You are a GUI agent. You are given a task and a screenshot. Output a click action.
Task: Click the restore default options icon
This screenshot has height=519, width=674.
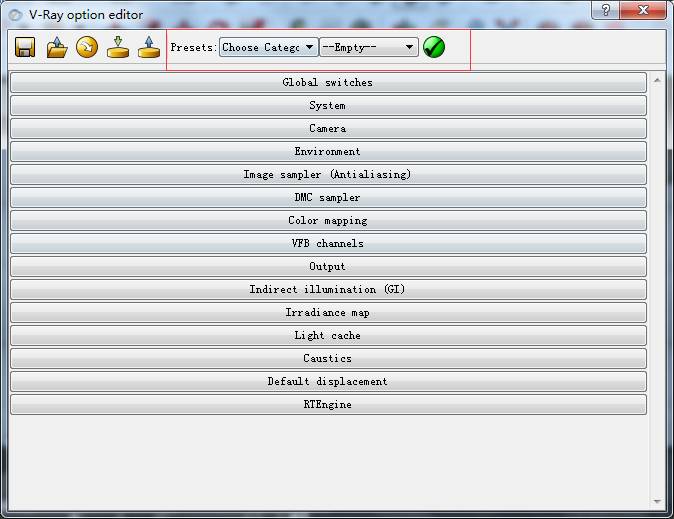coord(87,47)
